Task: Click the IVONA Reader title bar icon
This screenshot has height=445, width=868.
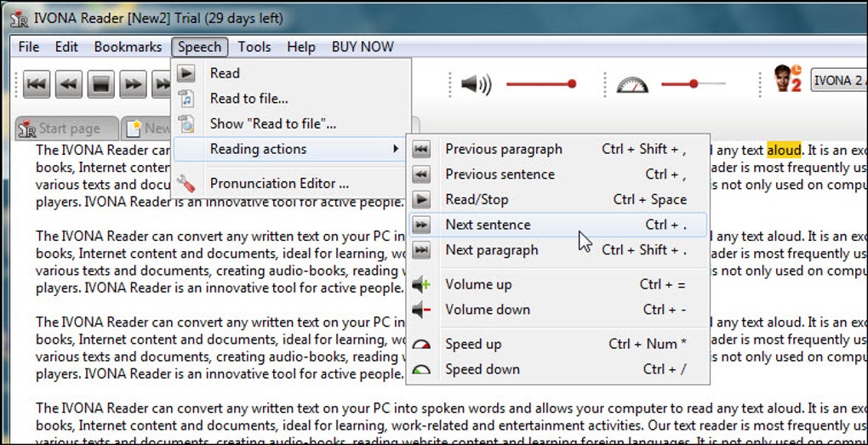Action: tap(20, 19)
